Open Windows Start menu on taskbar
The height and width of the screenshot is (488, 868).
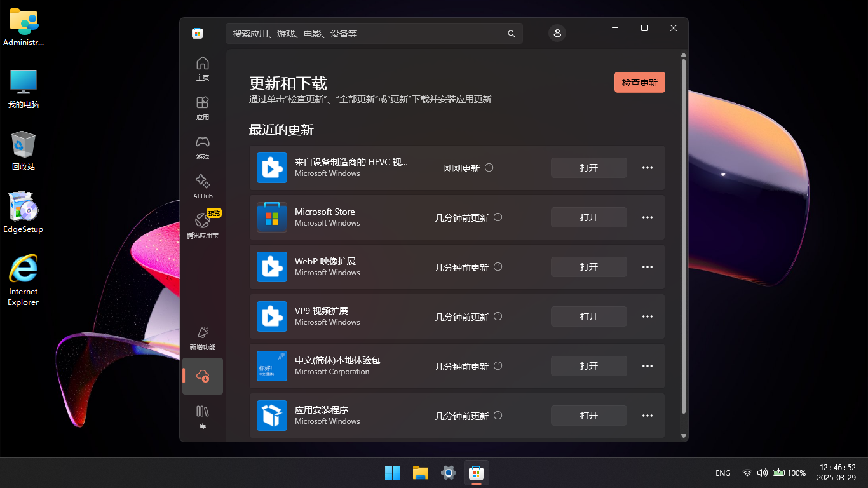pos(393,473)
